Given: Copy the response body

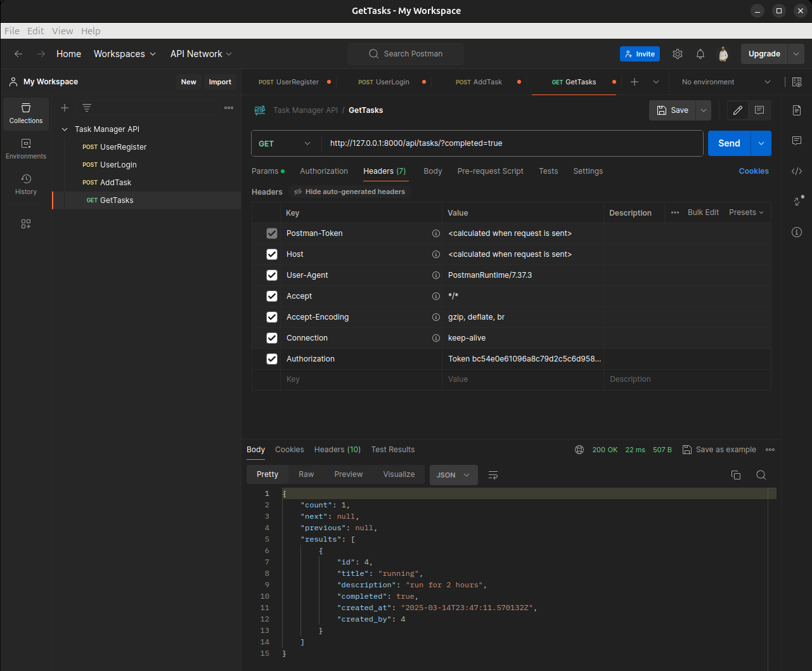Looking at the screenshot, I should (x=736, y=475).
